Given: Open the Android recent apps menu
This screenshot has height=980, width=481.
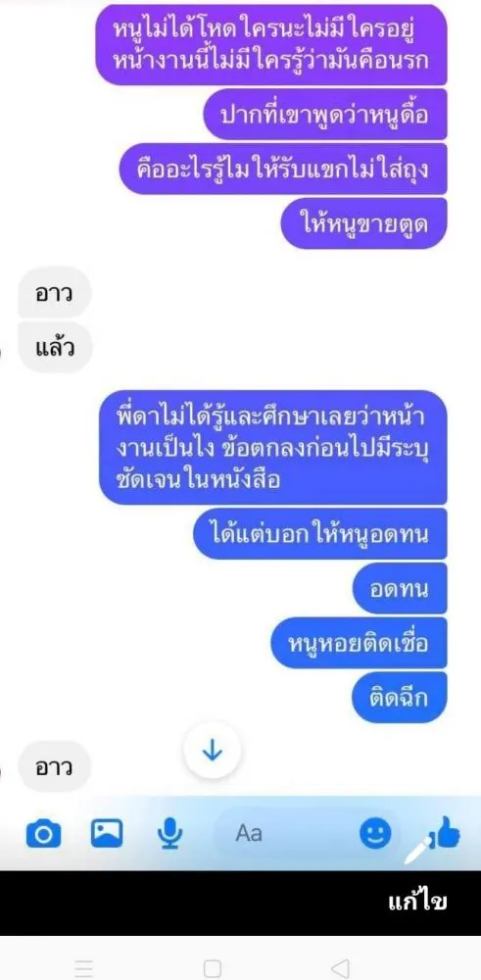Looking at the screenshot, I should click(x=83, y=968).
